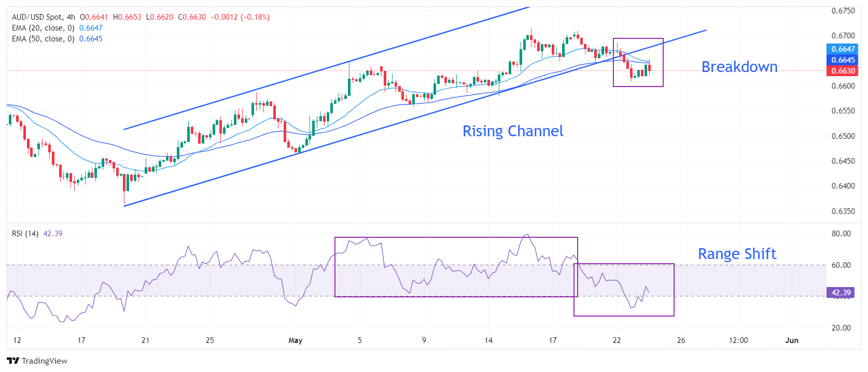Select the Rising Channel text annotation
Viewport: 868px width, 372px height.
pyautogui.click(x=512, y=131)
